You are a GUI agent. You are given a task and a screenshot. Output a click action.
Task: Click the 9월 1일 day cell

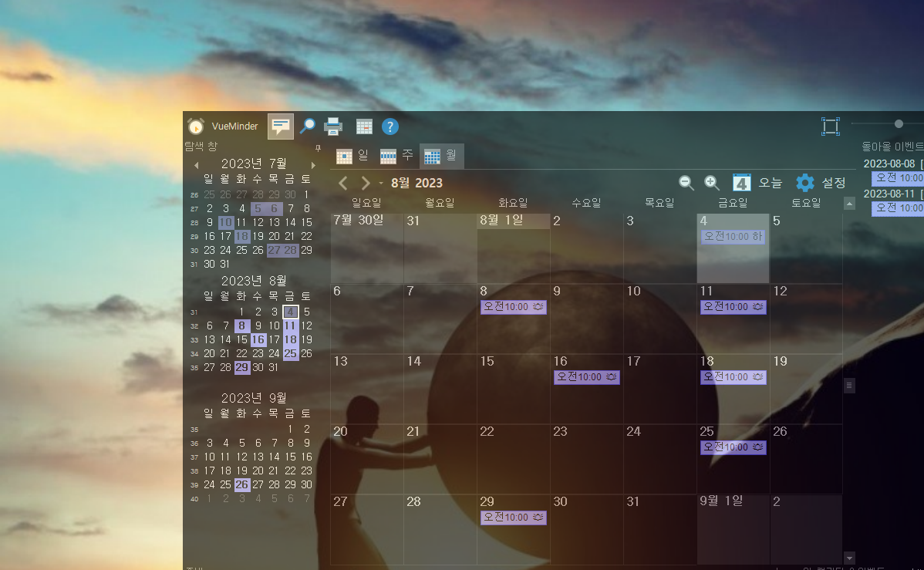pyautogui.click(x=733, y=529)
